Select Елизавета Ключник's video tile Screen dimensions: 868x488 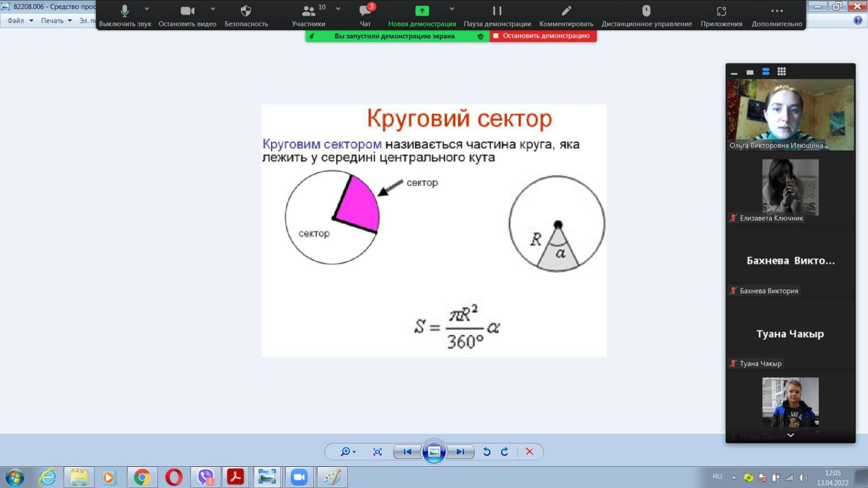point(790,188)
